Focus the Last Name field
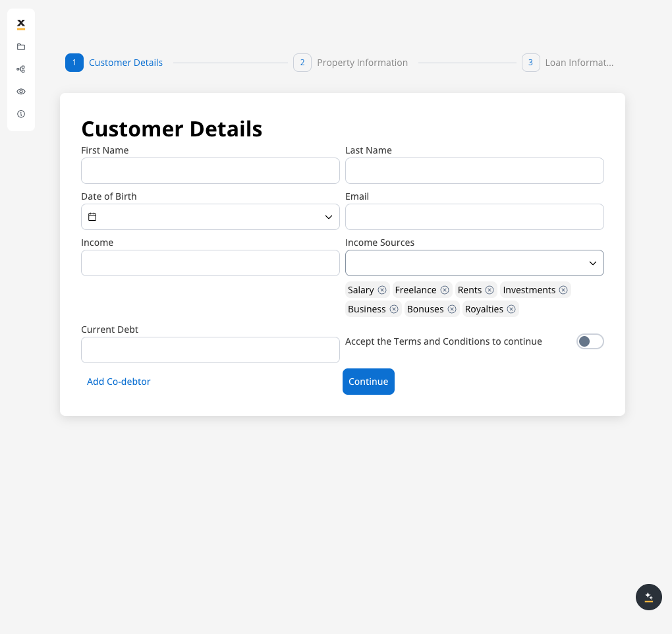672x634 pixels. (x=474, y=171)
